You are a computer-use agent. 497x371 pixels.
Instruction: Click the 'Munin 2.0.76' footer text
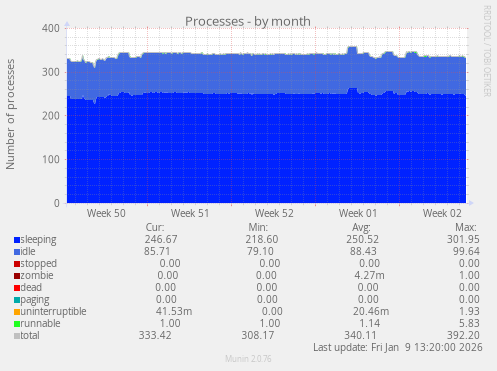point(248,359)
